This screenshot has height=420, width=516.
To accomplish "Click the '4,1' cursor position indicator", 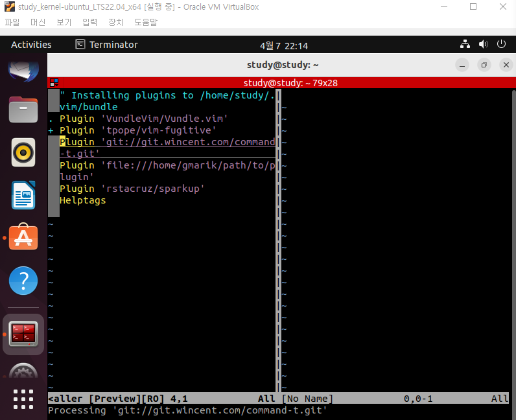I will pos(179,399).
